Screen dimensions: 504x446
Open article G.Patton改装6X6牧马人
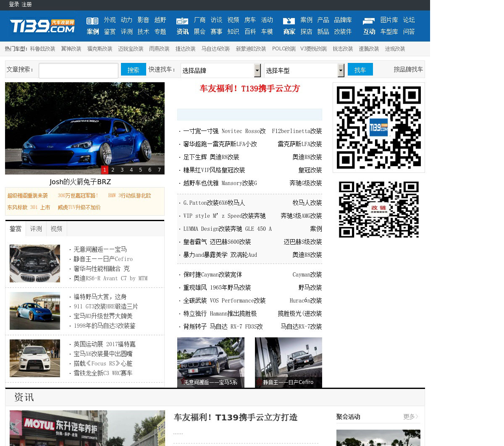(x=214, y=203)
